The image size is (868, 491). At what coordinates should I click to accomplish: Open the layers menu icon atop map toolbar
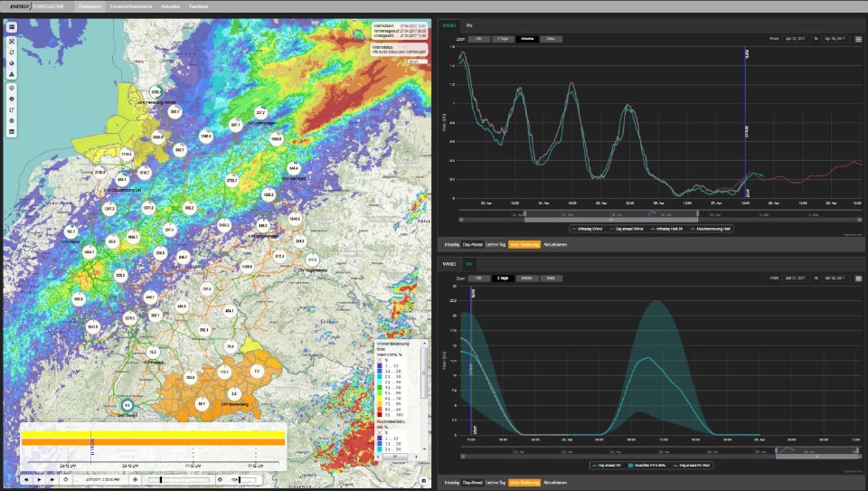(x=12, y=26)
